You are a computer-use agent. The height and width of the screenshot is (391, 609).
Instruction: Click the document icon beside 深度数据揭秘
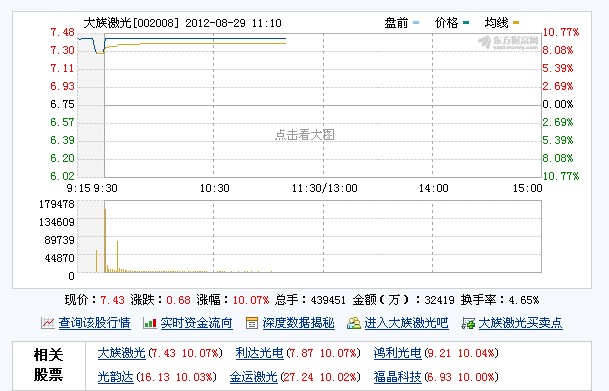[x=252, y=323]
